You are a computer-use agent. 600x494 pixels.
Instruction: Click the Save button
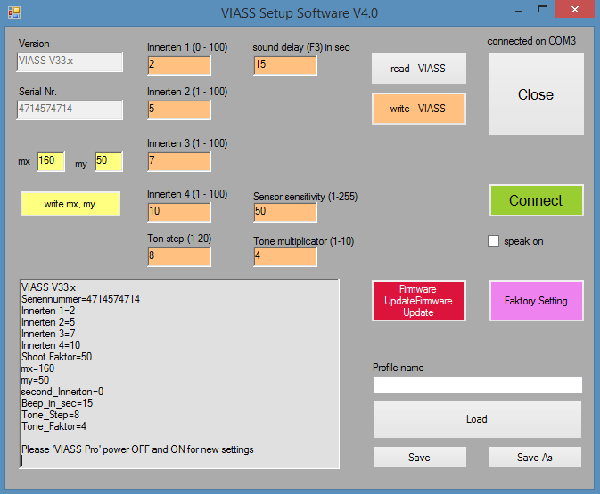coord(420,457)
